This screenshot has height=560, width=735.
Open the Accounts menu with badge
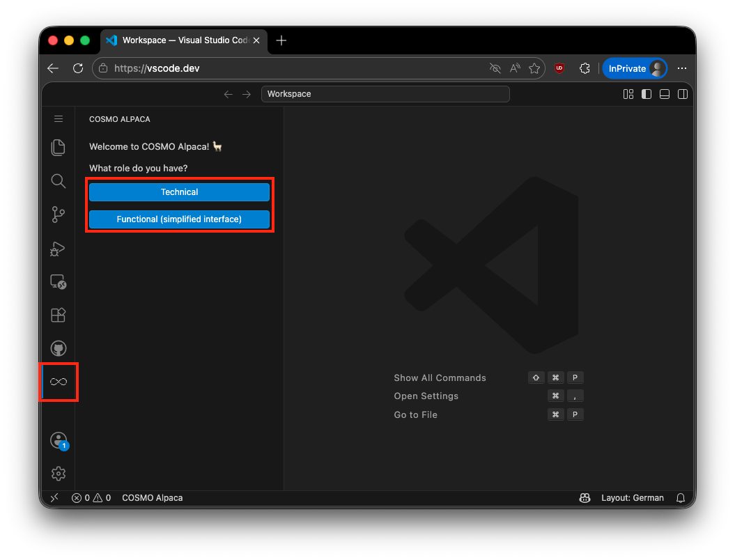pyautogui.click(x=59, y=441)
